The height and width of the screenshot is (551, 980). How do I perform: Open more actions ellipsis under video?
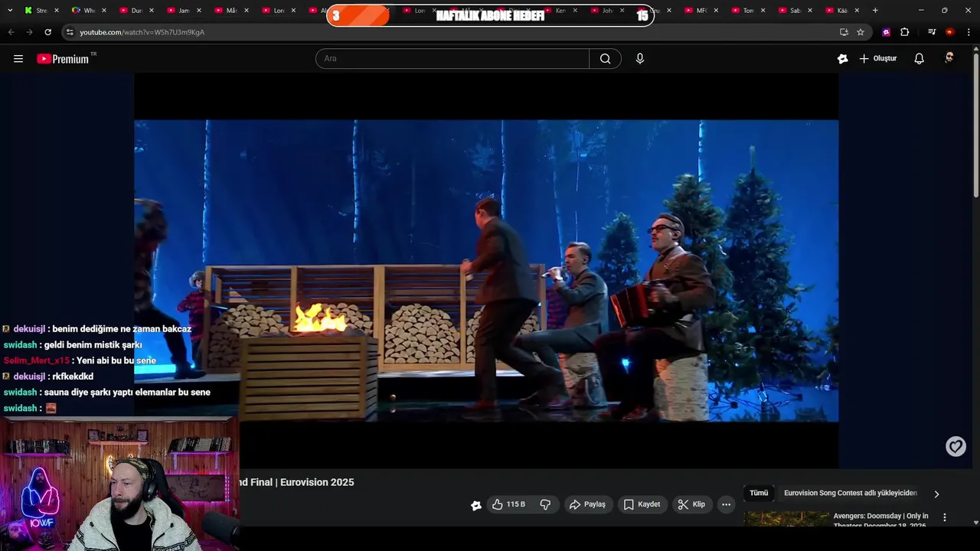726,504
